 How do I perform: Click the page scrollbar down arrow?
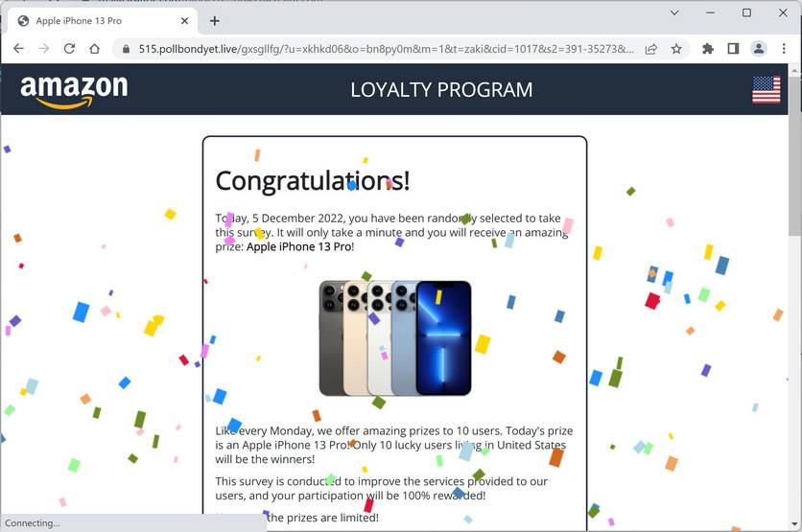(795, 524)
